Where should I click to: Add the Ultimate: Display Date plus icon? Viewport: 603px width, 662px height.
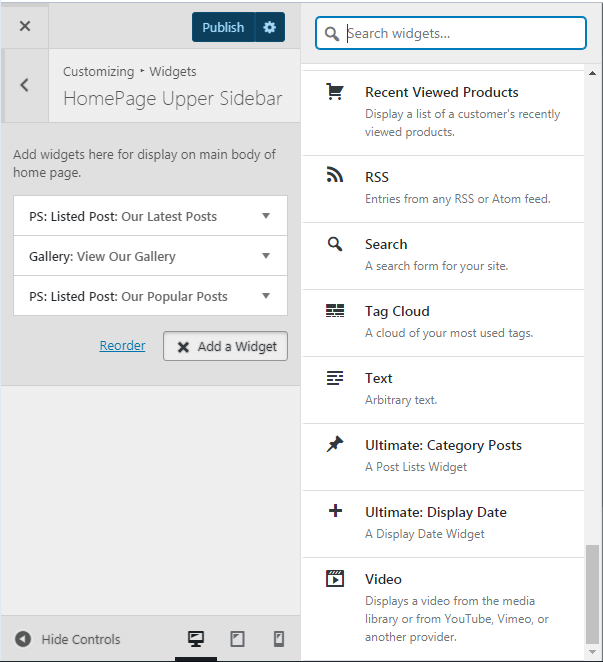pyautogui.click(x=335, y=511)
